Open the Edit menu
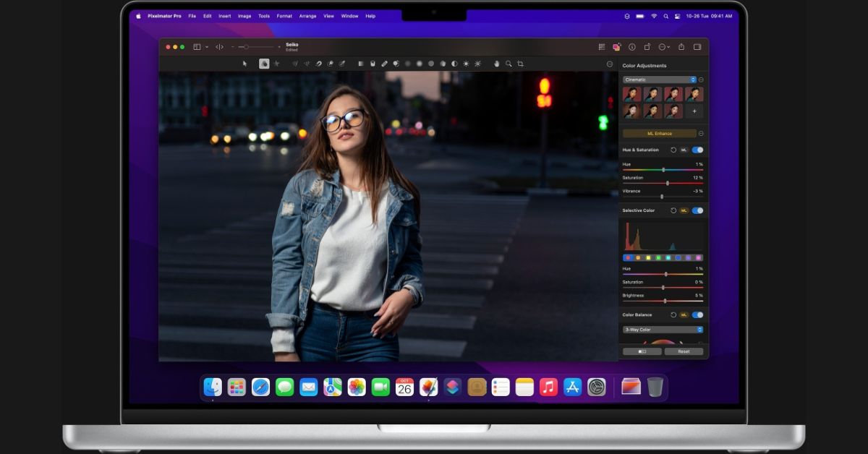This screenshot has width=868, height=454. pos(208,16)
